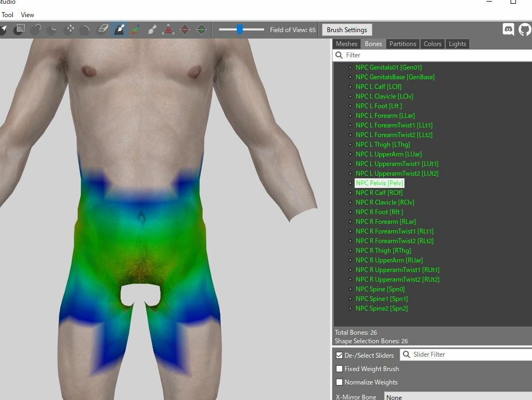Click the bone Filter search field
Viewport: 532px width, 400px height.
pos(432,55)
